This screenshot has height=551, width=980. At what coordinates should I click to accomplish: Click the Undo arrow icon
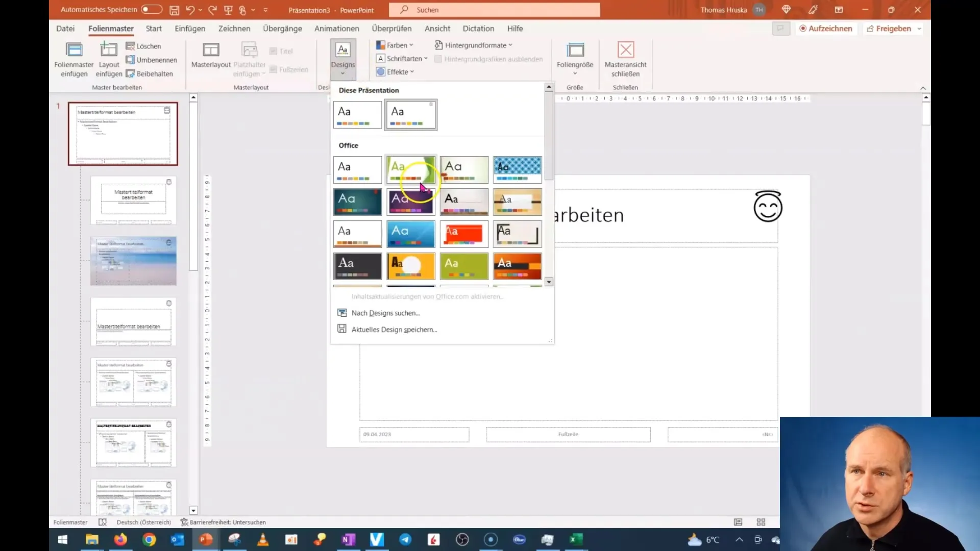point(190,10)
